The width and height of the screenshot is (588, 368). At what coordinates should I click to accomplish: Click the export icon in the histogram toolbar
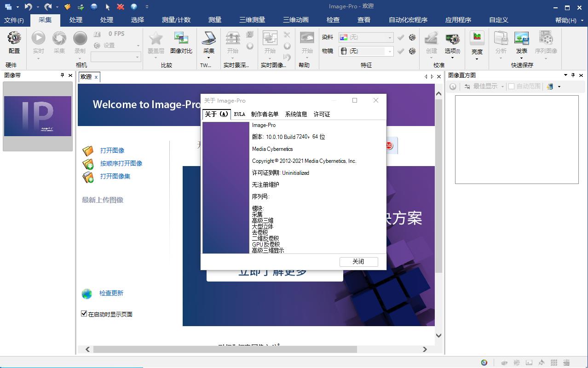coord(550,86)
